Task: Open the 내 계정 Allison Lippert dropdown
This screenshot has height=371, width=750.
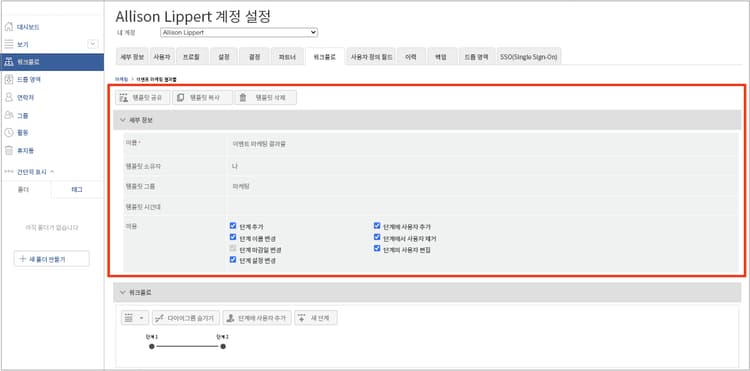Action: click(239, 33)
